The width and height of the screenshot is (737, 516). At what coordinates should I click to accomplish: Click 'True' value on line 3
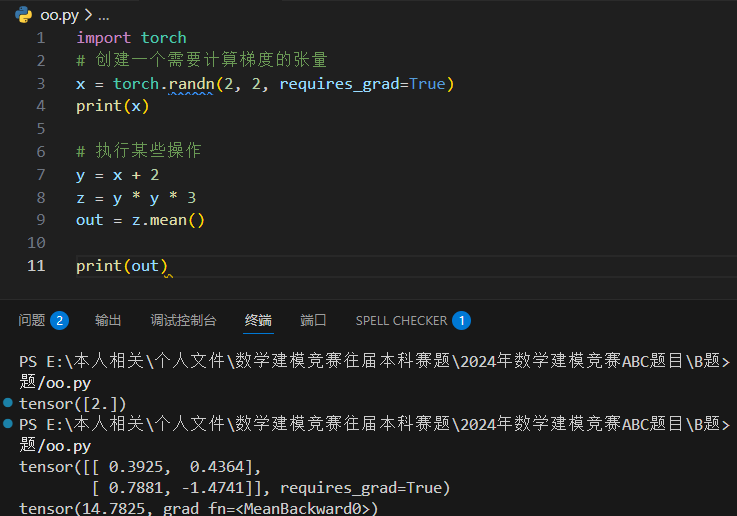coord(427,84)
